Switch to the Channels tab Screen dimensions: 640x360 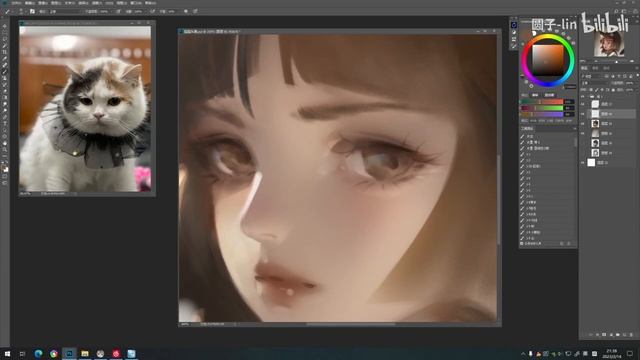[595, 68]
